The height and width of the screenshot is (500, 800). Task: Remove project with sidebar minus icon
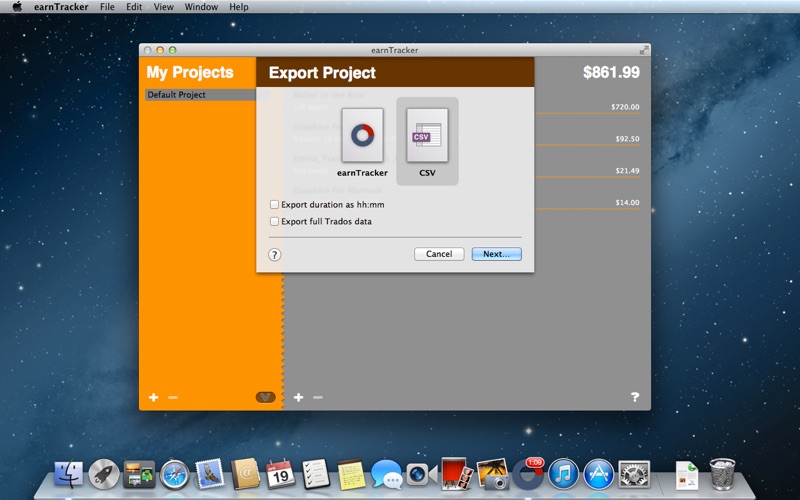pyautogui.click(x=173, y=397)
